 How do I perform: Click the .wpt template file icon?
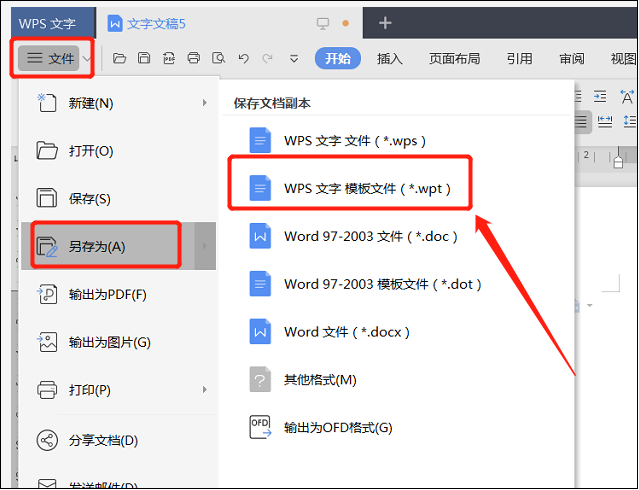[260, 188]
